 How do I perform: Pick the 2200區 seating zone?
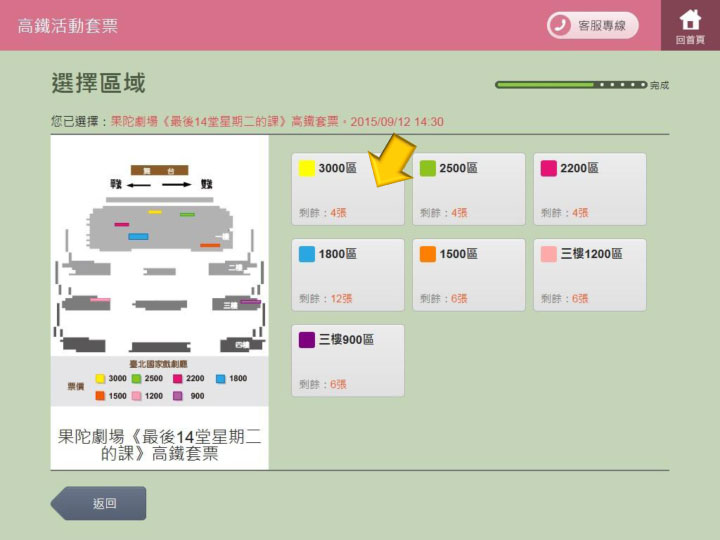click(589, 189)
